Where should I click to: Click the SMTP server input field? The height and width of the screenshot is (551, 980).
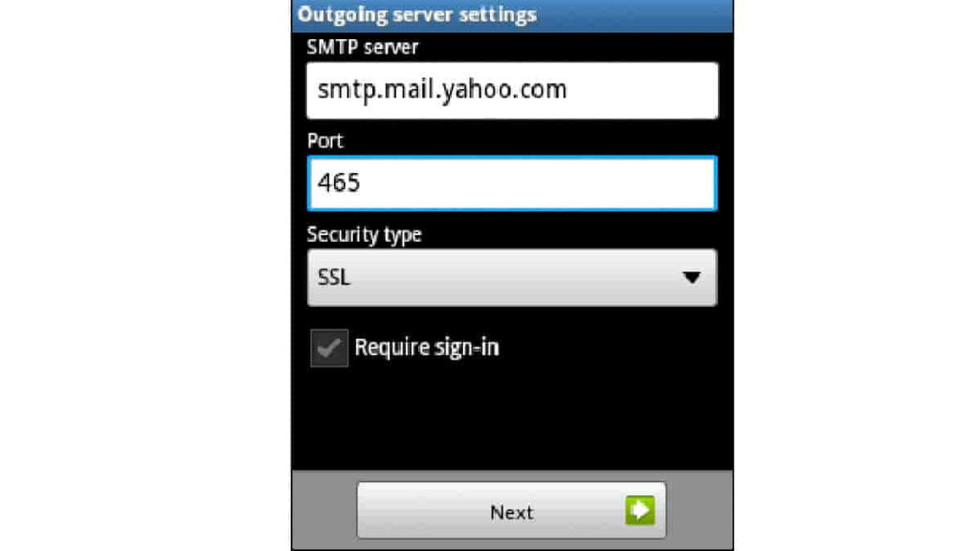512,91
